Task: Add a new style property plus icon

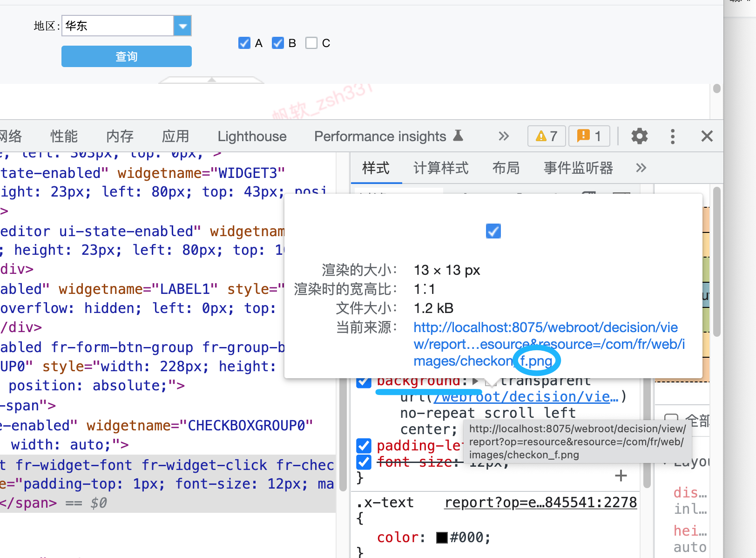Action: click(x=621, y=476)
